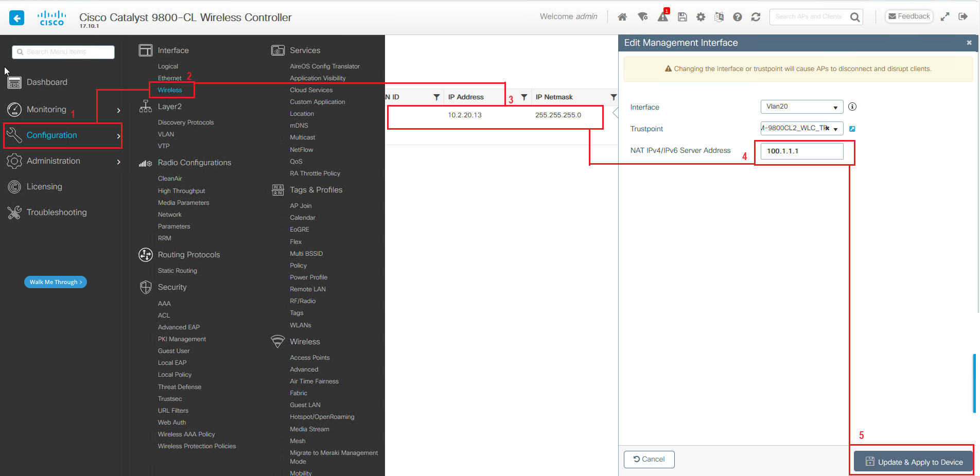
Task: Click the 255.255.255.0 netmask cell
Action: (558, 115)
